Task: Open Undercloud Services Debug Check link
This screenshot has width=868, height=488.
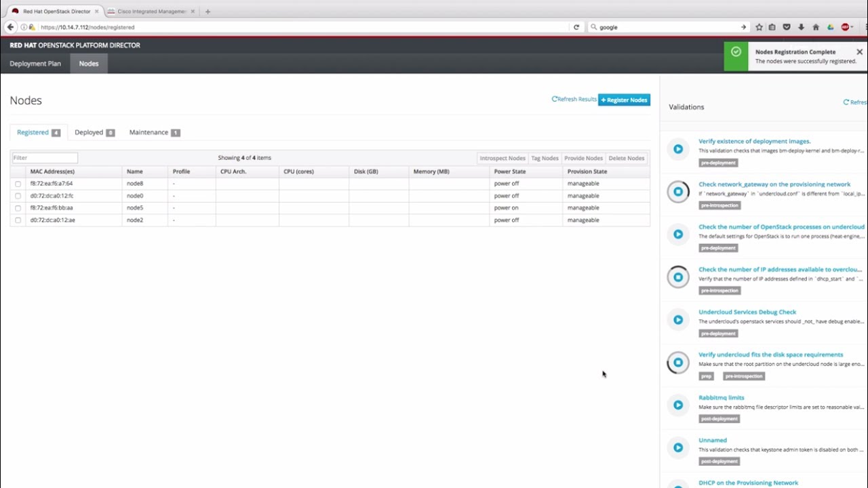Action: coord(747,312)
